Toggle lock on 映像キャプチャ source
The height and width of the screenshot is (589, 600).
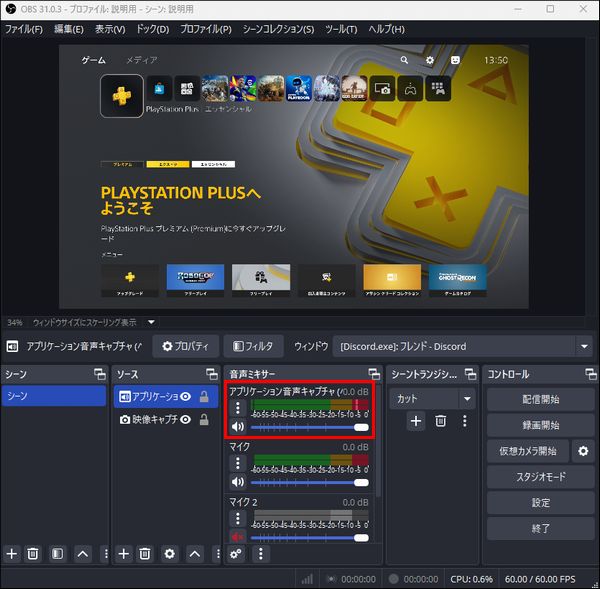(x=204, y=420)
